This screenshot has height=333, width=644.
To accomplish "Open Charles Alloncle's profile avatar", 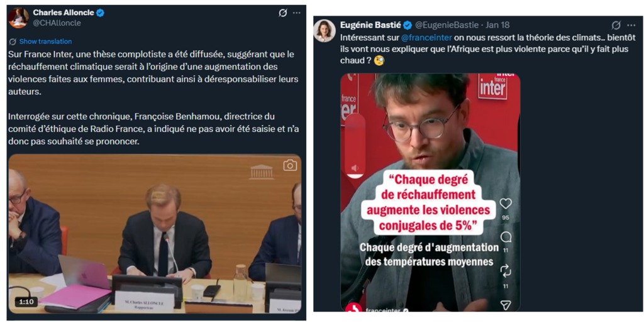I will (x=19, y=18).
